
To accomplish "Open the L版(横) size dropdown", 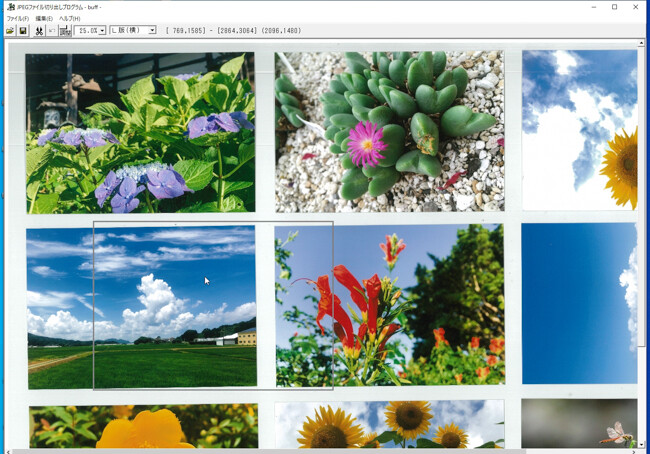I will (x=152, y=30).
